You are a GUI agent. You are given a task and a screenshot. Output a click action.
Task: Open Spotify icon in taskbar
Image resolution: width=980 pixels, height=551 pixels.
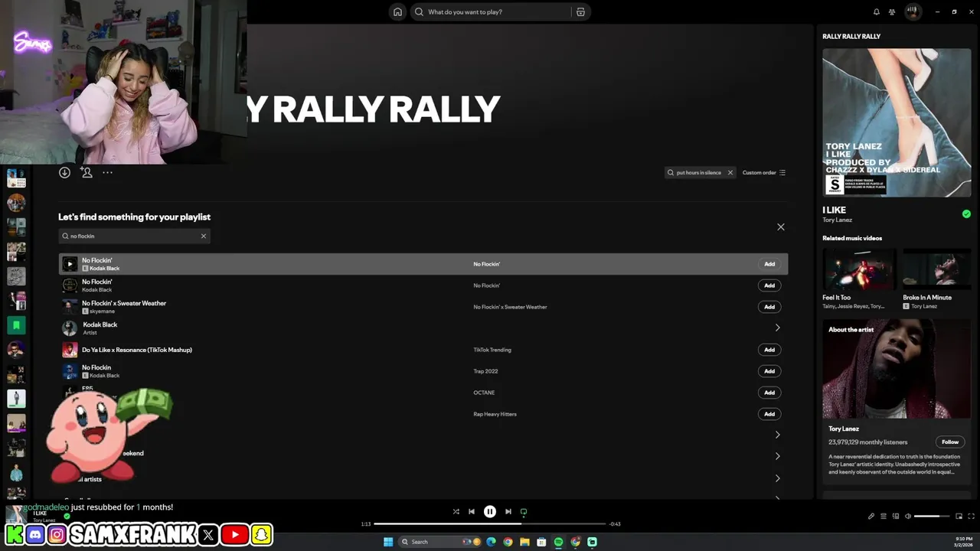558,542
